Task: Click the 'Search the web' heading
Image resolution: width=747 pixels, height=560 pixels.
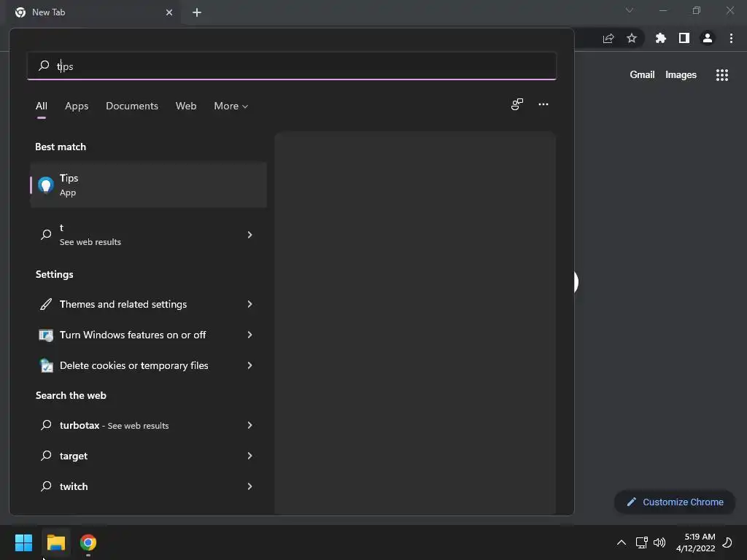Action: 71,395
